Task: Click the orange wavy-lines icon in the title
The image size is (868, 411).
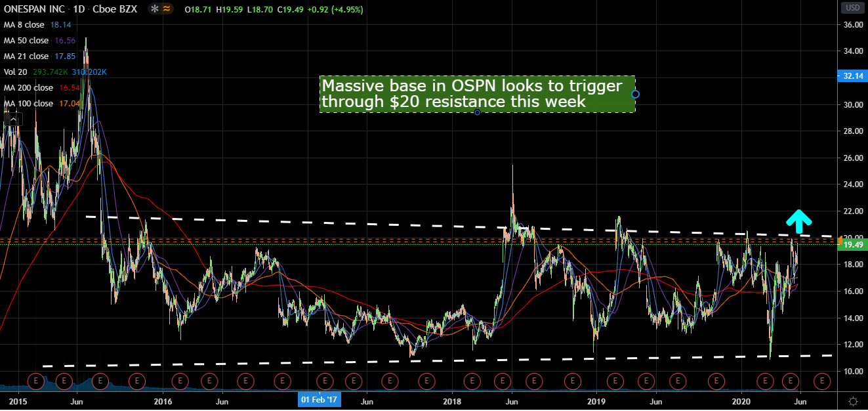Action: coord(167,9)
